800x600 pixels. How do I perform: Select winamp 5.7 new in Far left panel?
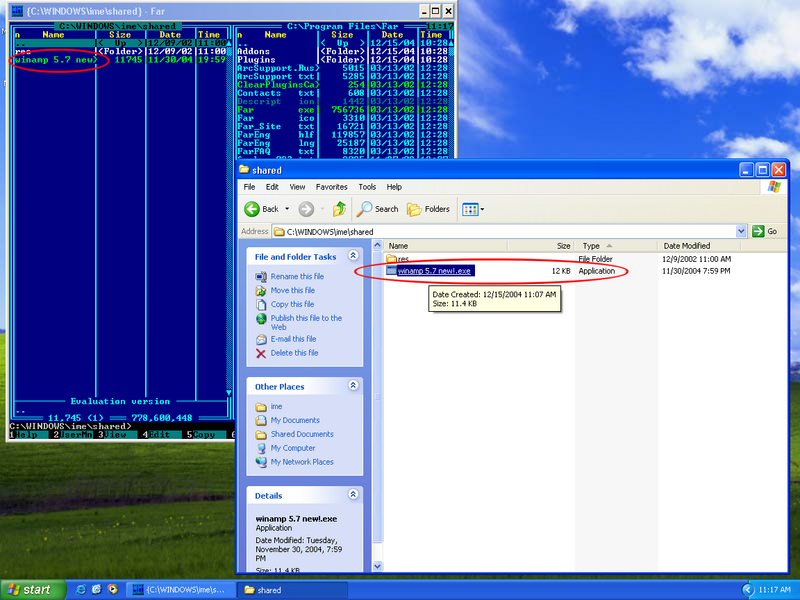point(55,60)
